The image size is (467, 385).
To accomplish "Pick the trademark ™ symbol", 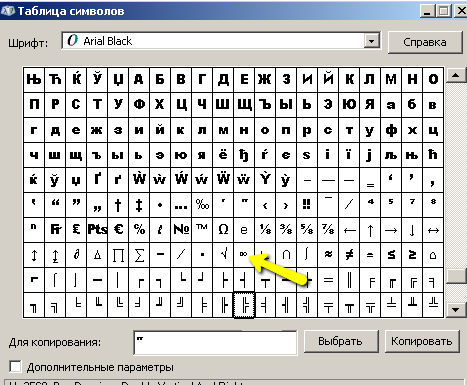I will [202, 230].
